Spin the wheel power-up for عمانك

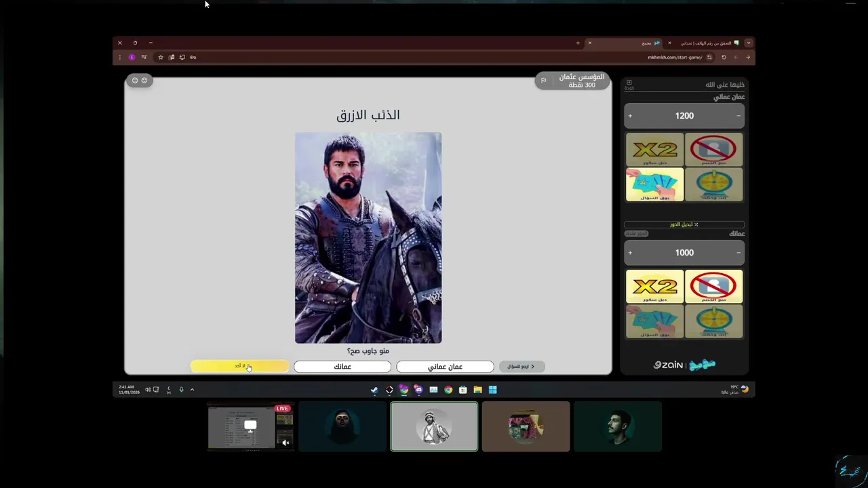pos(713,321)
